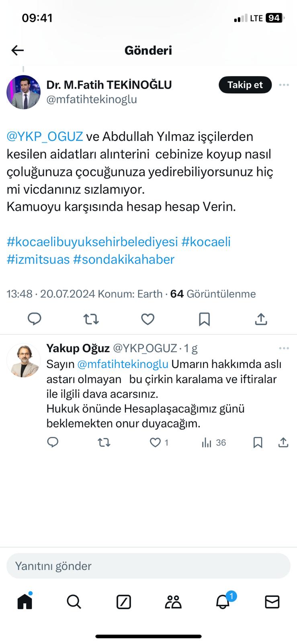Like the main post

coord(147,319)
